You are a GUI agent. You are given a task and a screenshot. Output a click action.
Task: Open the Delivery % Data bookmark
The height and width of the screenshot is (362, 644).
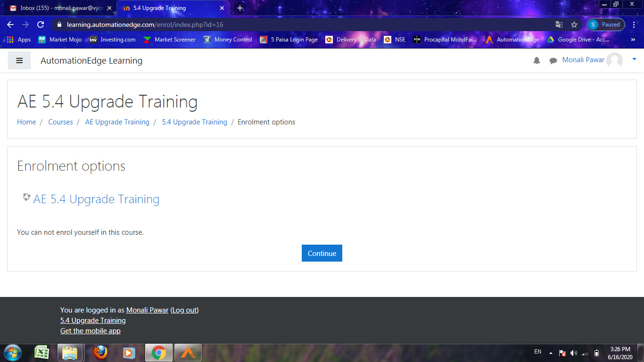coord(350,40)
